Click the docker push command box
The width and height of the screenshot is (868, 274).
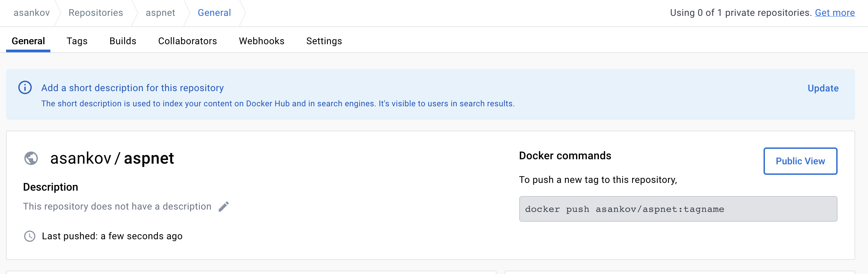pyautogui.click(x=678, y=209)
